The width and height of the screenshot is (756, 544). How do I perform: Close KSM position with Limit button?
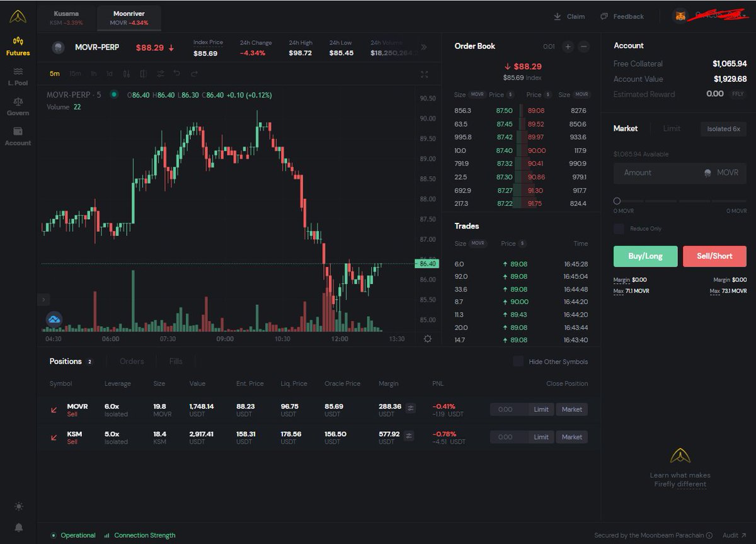[x=541, y=437]
